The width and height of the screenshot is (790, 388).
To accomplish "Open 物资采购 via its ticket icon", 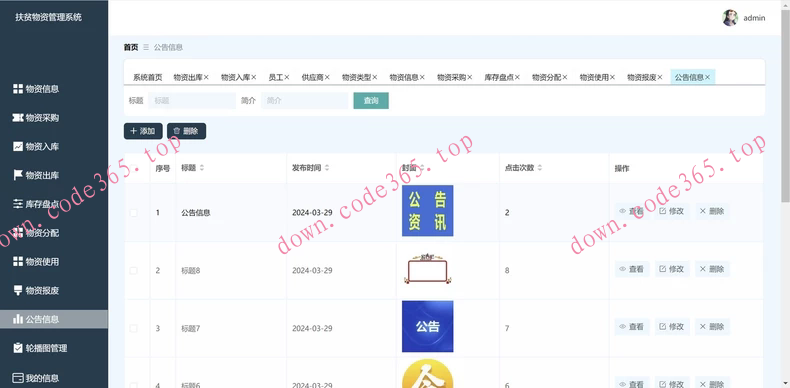I will click(x=18, y=117).
